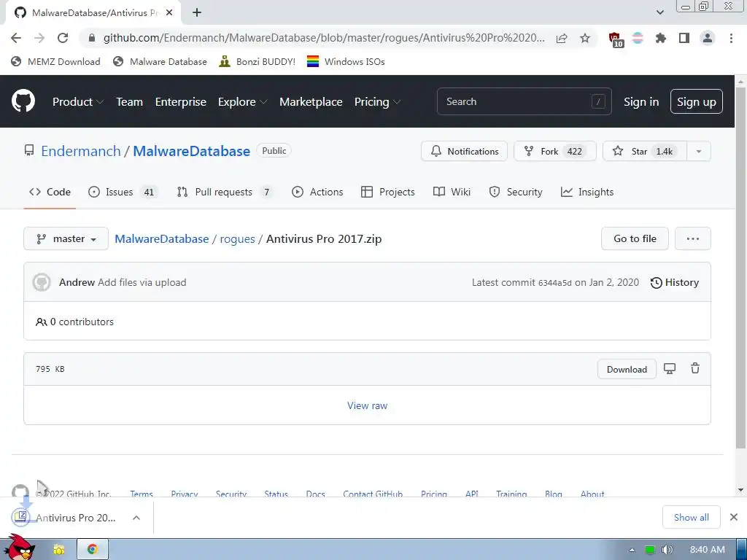Screen dimensions: 747x560
Task: Open the striped colored extension icon
Action: [638, 38]
